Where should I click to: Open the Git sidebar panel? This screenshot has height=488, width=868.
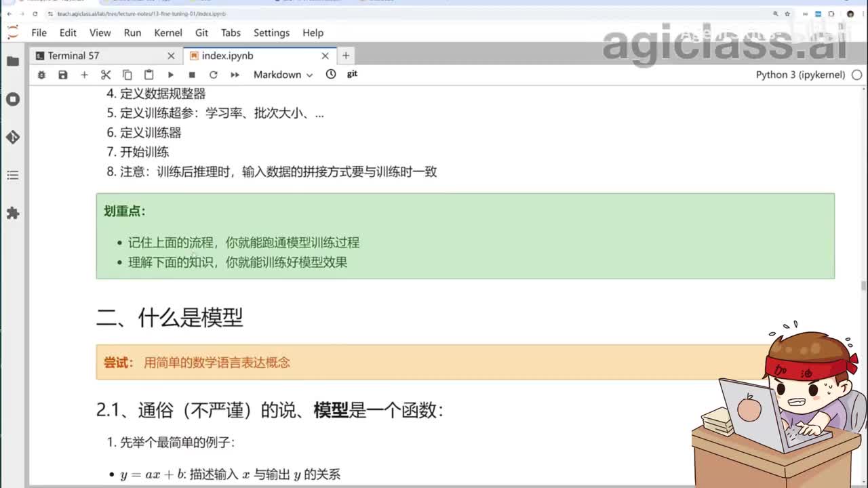[x=12, y=137]
